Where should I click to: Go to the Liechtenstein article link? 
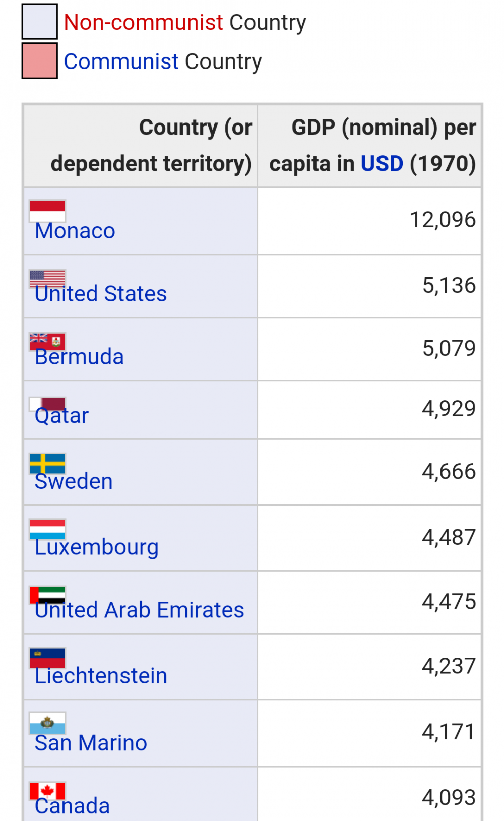point(101,676)
